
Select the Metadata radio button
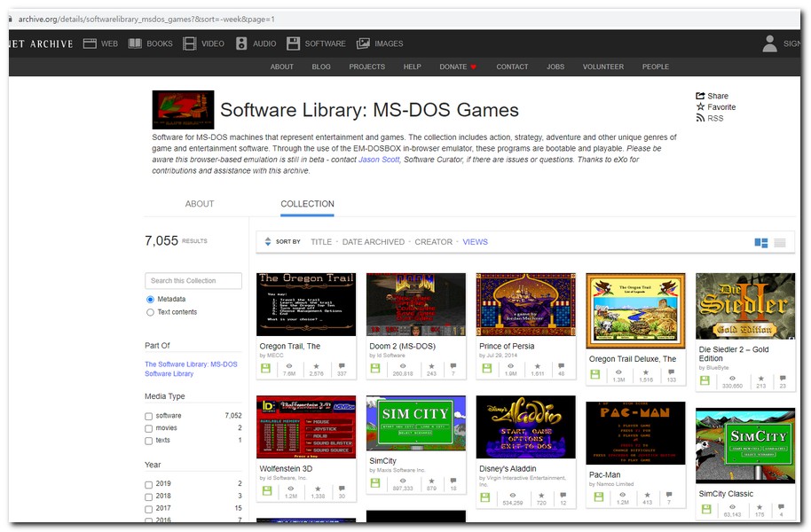(150, 300)
